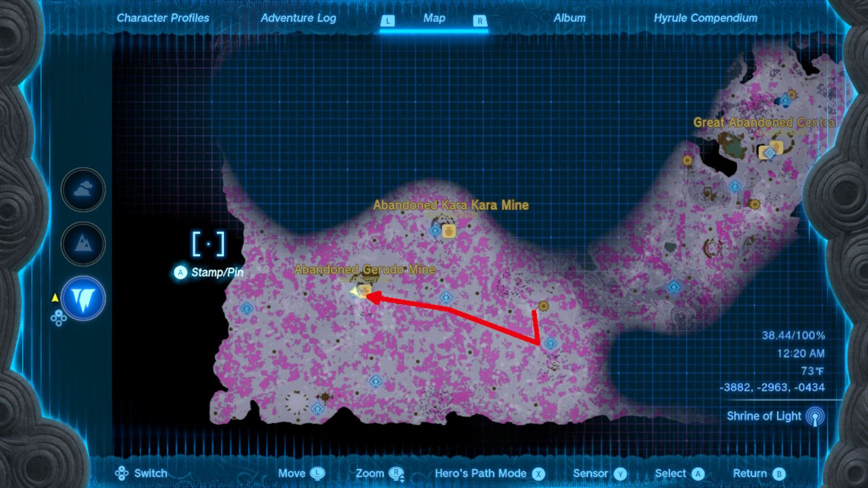The image size is (868, 488).
Task: Open the Character Profiles tab
Action: [163, 18]
